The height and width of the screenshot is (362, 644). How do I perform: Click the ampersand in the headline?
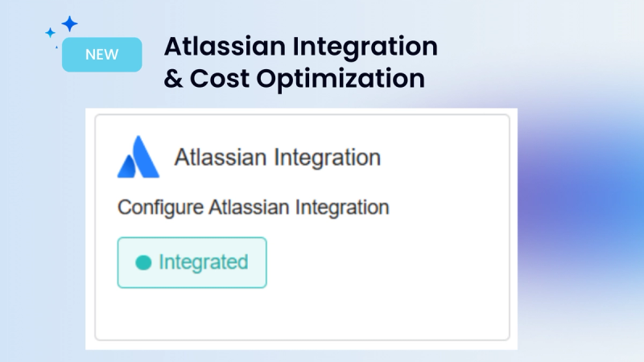pyautogui.click(x=173, y=79)
